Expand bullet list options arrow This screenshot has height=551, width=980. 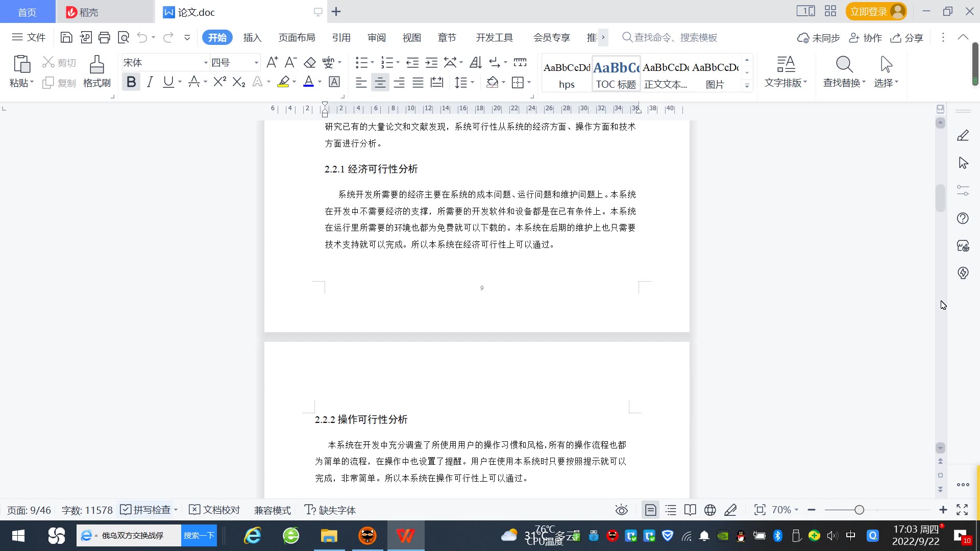tap(373, 62)
